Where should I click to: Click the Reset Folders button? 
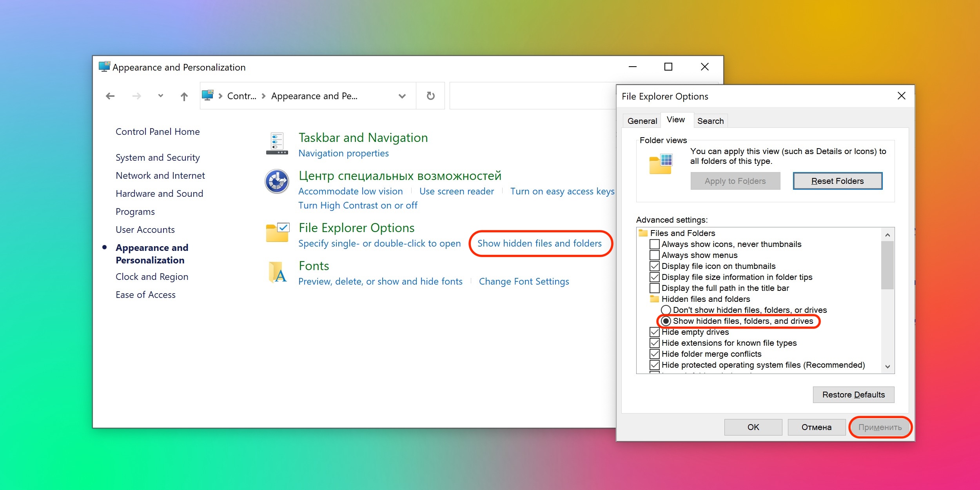pos(838,181)
